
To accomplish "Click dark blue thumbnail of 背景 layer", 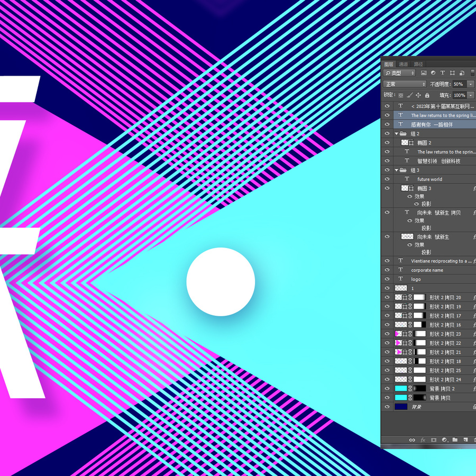I will 401,407.
